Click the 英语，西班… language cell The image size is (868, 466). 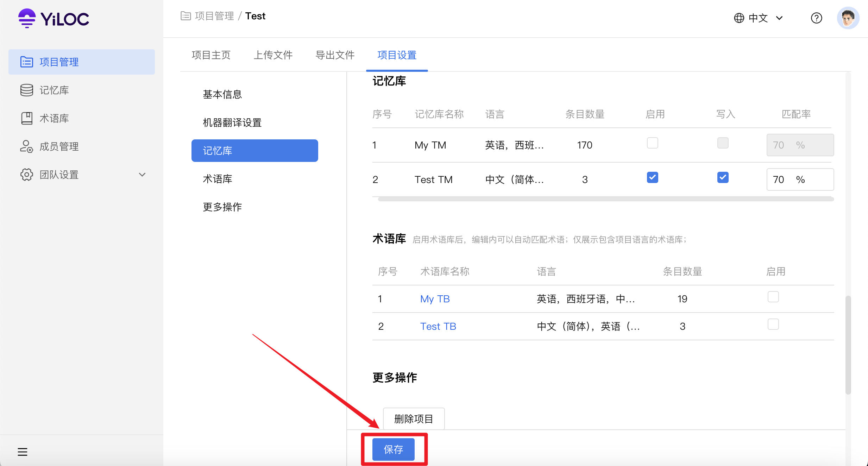pos(514,145)
